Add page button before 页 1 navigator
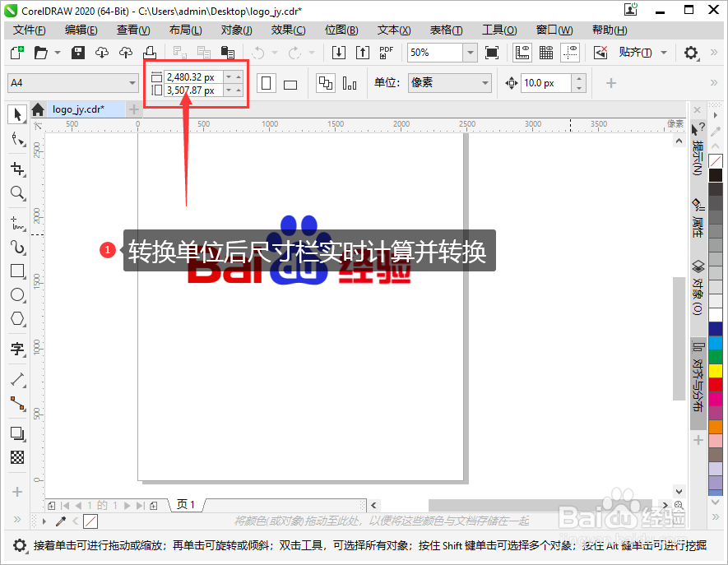Screen dimensions: 728x565 pyautogui.click(x=52, y=506)
